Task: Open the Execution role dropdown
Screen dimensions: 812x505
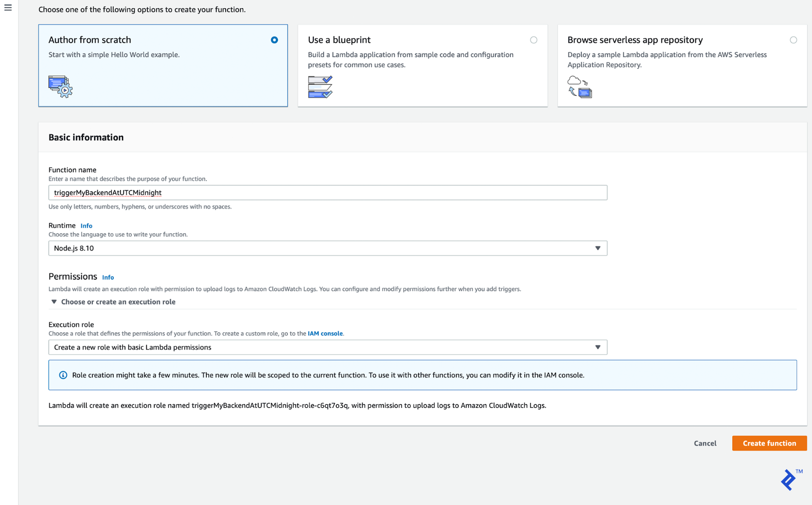Action: [598, 347]
